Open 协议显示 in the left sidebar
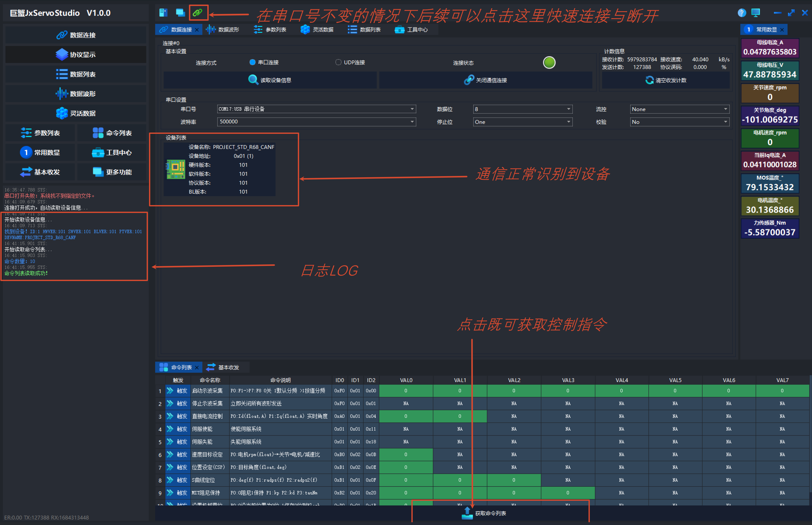The image size is (812, 525). pyautogui.click(x=76, y=55)
